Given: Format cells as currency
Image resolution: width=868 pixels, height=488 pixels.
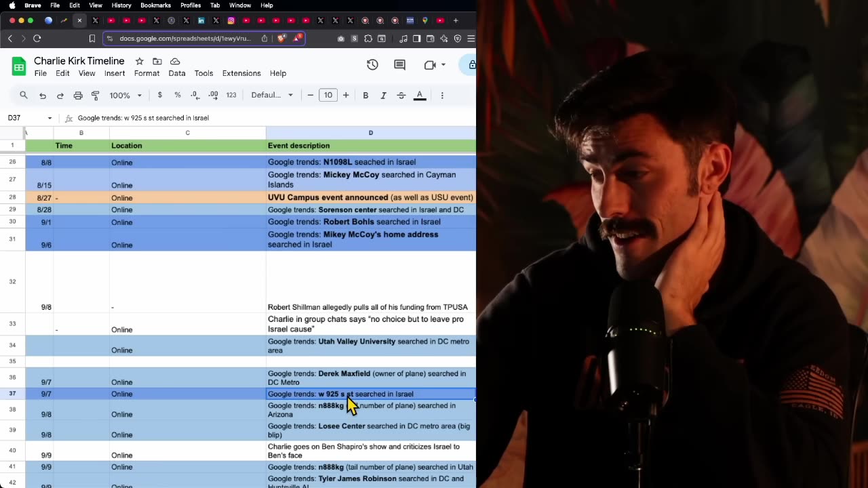Looking at the screenshot, I should (x=159, y=95).
